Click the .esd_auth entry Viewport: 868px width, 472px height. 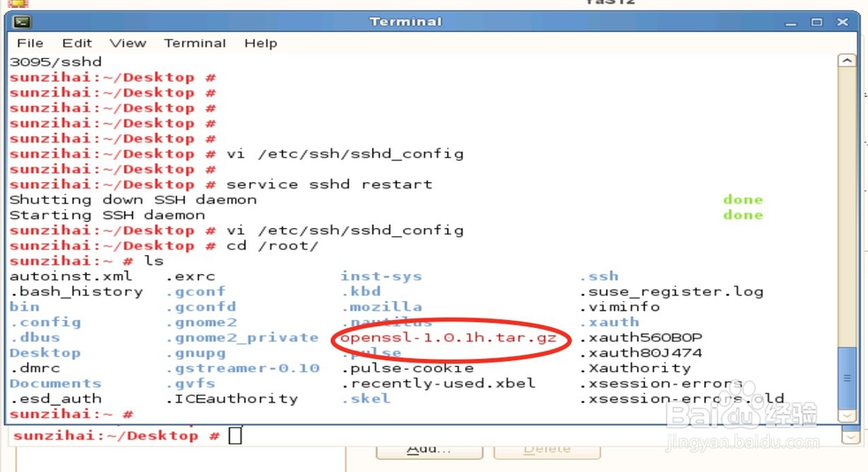[x=56, y=399]
